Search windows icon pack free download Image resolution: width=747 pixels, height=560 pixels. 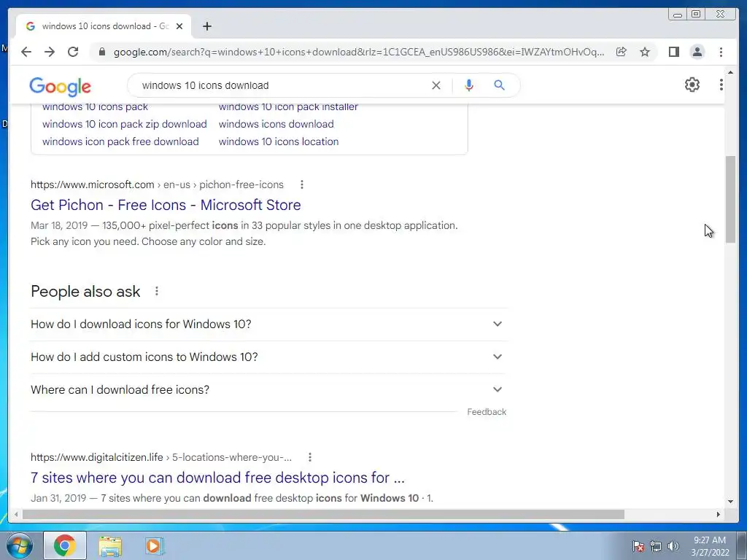point(120,142)
